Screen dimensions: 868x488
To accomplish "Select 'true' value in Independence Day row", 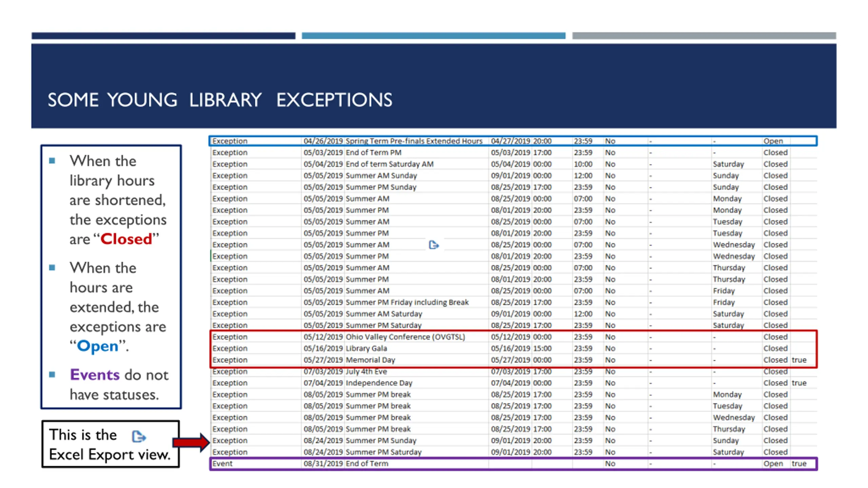I will 799,383.
